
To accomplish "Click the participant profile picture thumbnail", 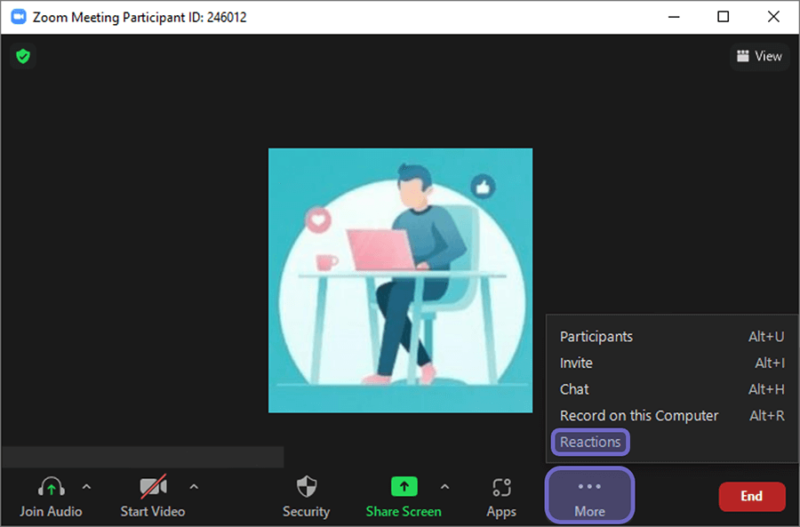I will click(x=401, y=280).
